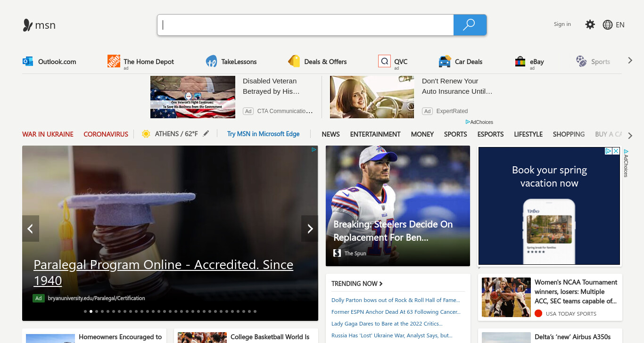Click the search input field
644x343 pixels.
305,25
